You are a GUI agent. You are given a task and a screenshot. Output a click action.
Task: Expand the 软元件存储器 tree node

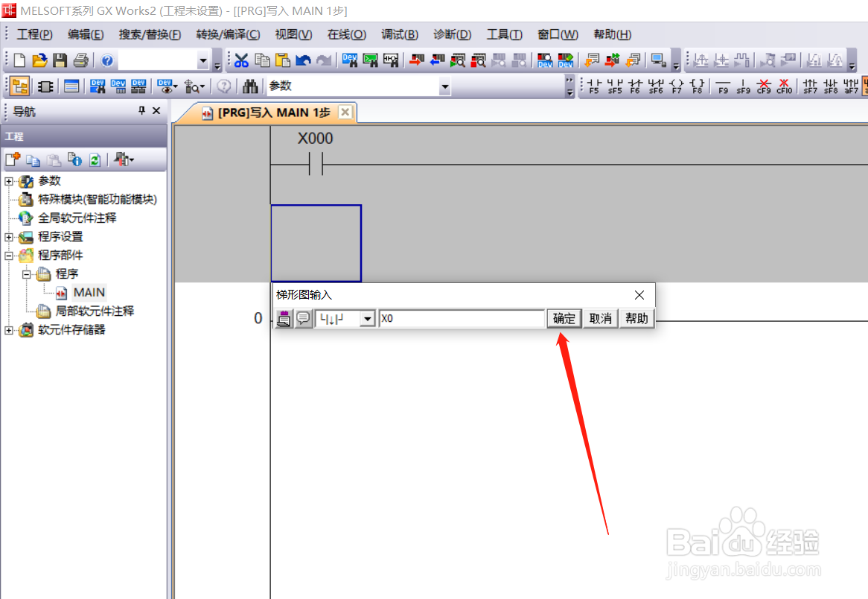tap(9, 330)
